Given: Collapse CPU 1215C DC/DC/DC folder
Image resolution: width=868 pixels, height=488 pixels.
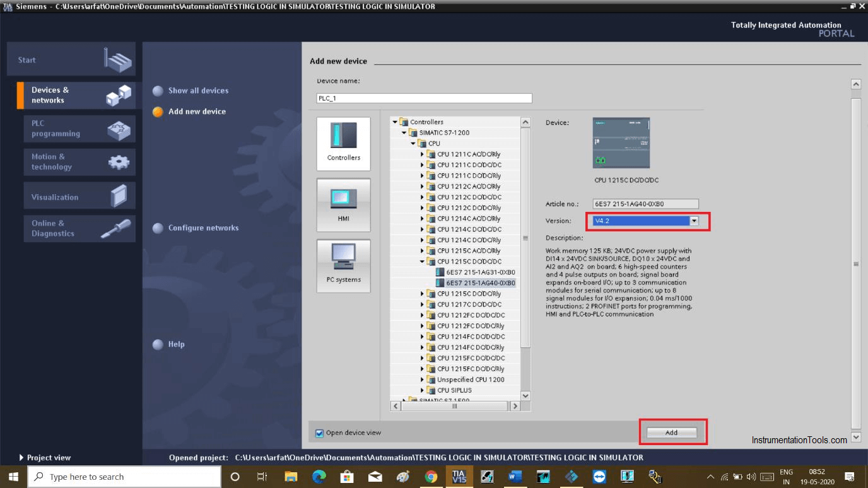Looking at the screenshot, I should tap(423, 262).
